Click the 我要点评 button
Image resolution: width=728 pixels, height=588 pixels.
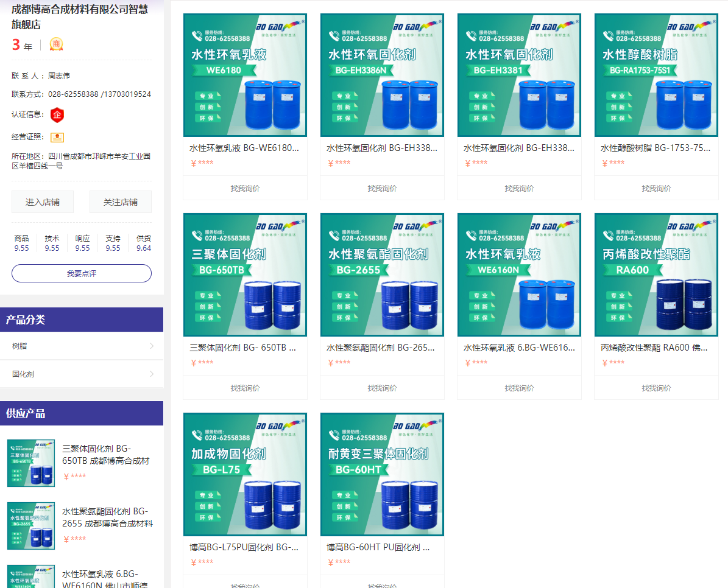(x=82, y=273)
